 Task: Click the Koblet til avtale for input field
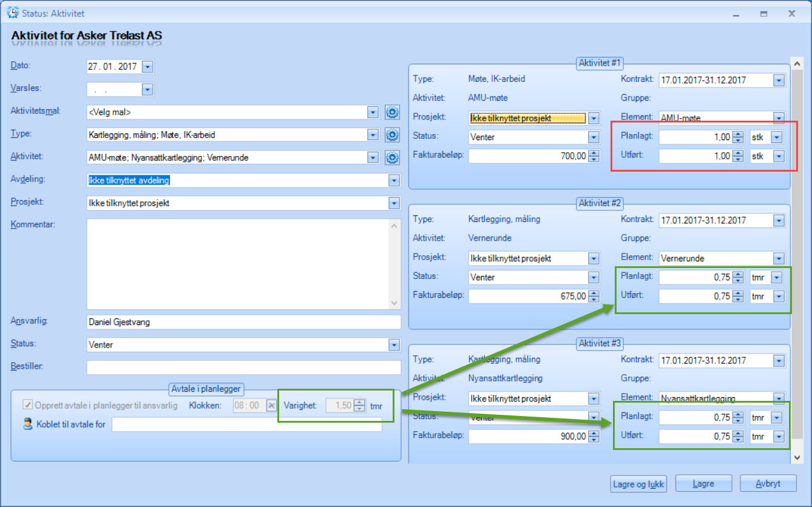(x=247, y=425)
